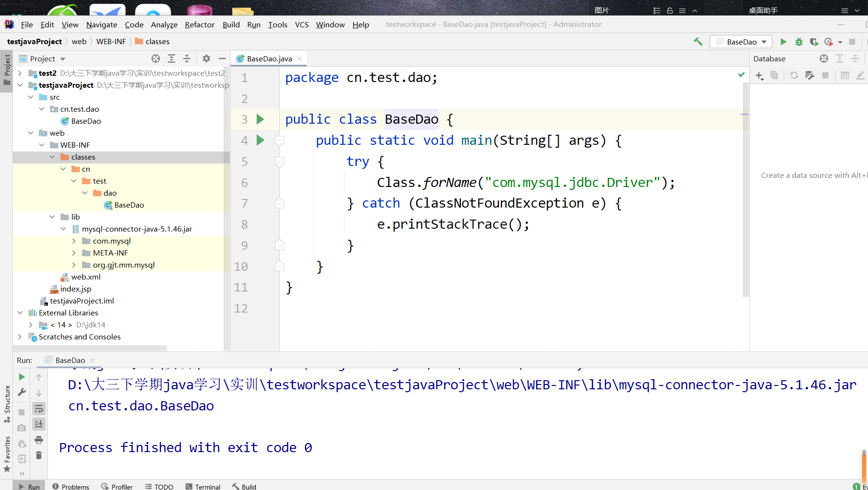Clear console output with trash icon

coord(39,455)
